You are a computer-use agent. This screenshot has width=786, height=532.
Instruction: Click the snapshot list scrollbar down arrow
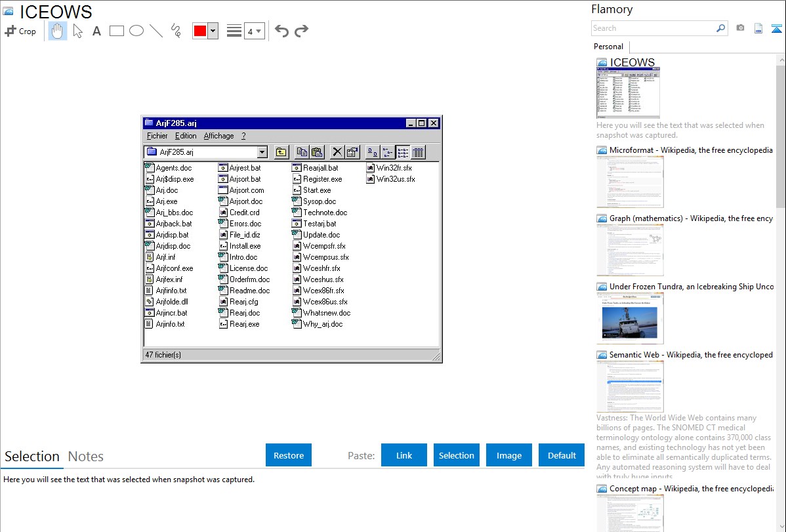click(x=781, y=526)
